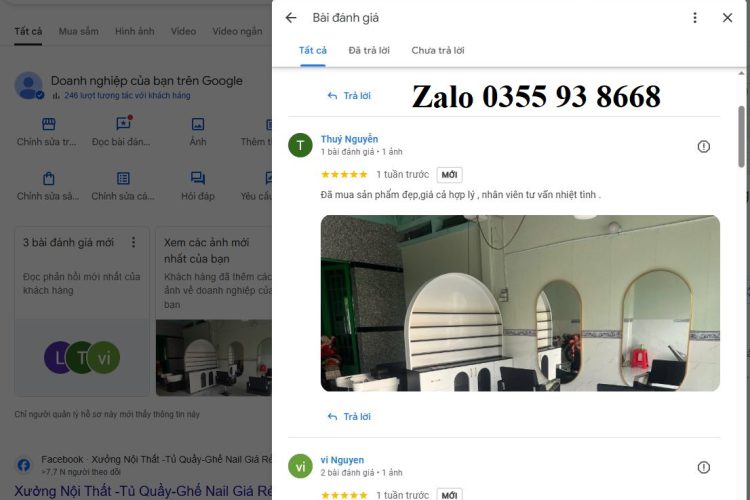Close the Bài đánh giá panel
750x500 pixels.
click(727, 18)
